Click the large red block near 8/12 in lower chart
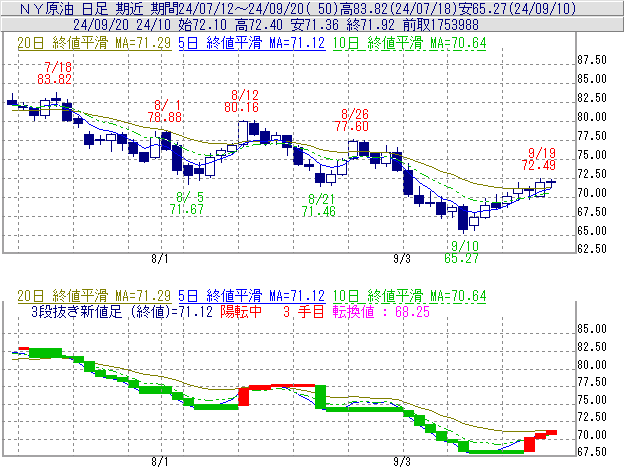This screenshot has width=624, height=475. click(244, 397)
